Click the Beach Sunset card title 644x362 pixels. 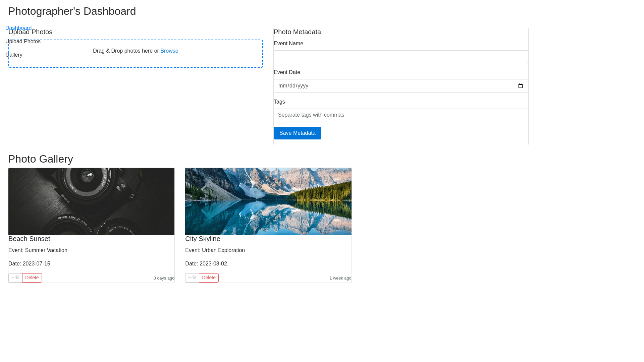tap(29, 239)
